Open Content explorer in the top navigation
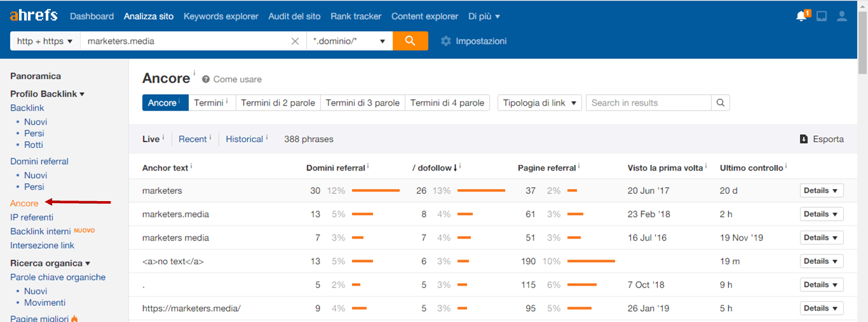The height and width of the screenshot is (322, 868). pyautogui.click(x=424, y=17)
